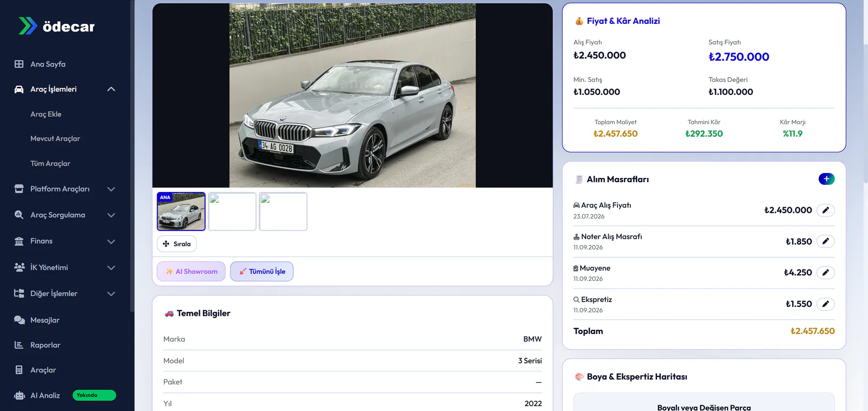Edit the Muayene expense entry
868x411 pixels.
click(x=825, y=273)
